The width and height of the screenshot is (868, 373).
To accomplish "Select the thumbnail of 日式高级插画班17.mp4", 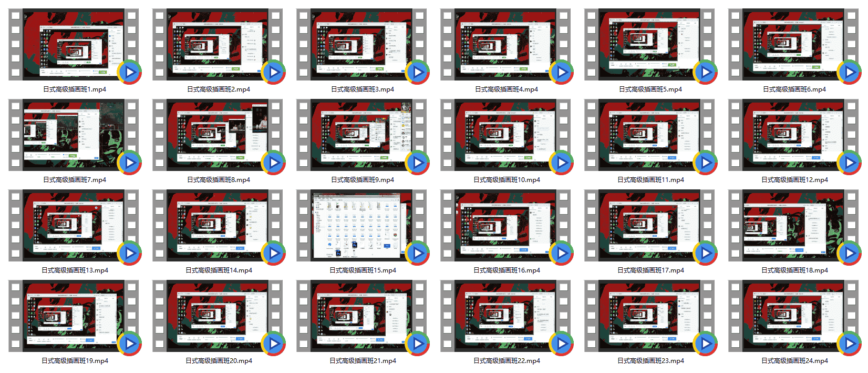I will 650,225.
